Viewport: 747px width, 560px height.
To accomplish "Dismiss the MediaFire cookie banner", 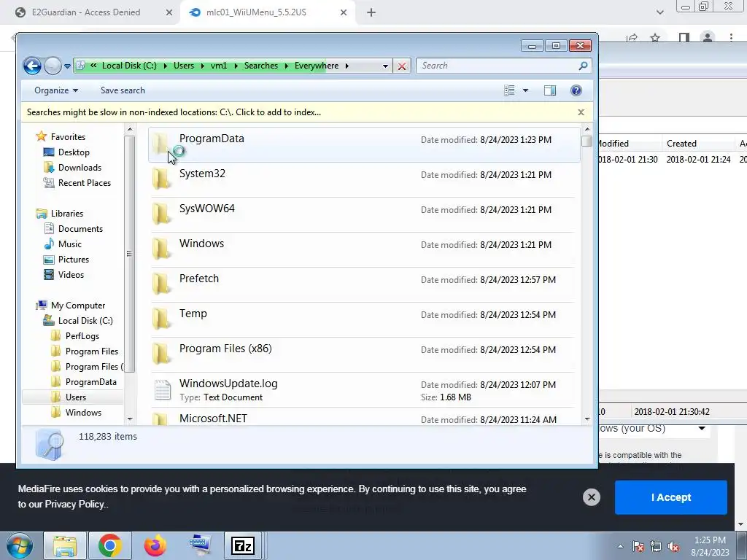I will 591,497.
